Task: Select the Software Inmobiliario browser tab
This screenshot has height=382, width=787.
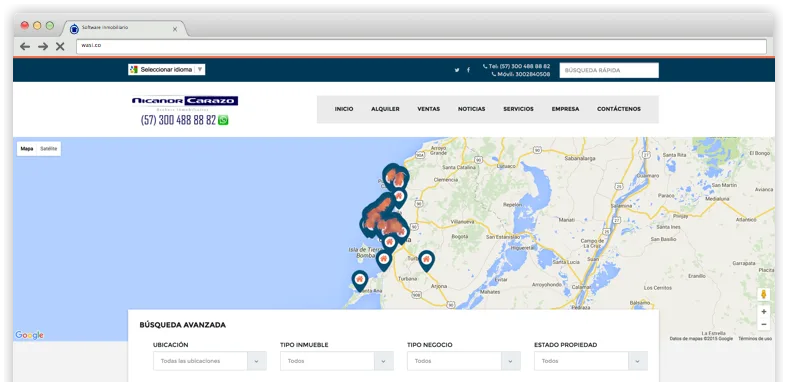Action: point(123,29)
